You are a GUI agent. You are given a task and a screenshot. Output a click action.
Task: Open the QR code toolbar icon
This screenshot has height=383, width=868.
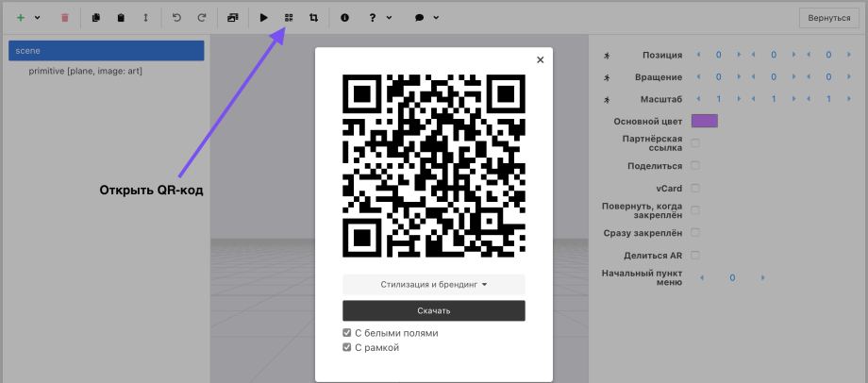point(289,17)
